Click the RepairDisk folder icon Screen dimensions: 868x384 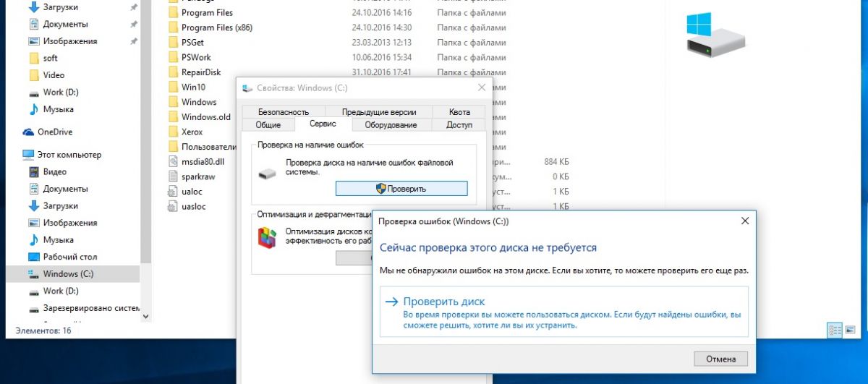click(x=173, y=72)
